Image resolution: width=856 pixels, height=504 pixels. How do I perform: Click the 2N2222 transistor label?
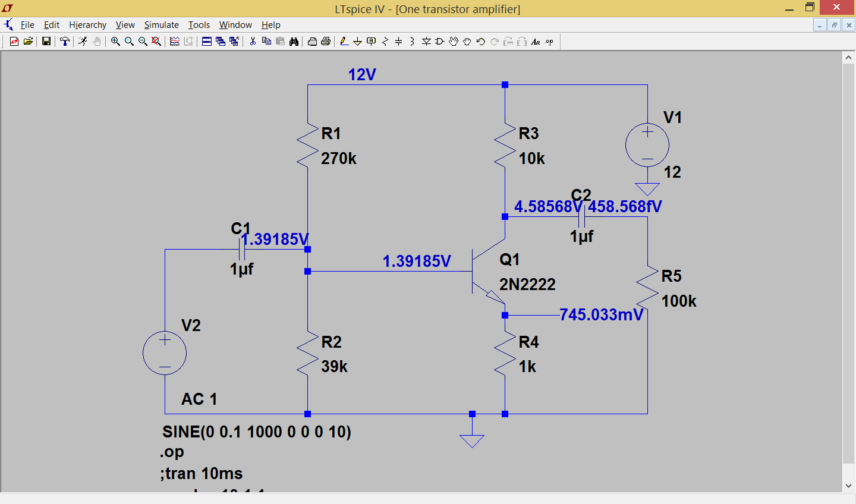527,285
